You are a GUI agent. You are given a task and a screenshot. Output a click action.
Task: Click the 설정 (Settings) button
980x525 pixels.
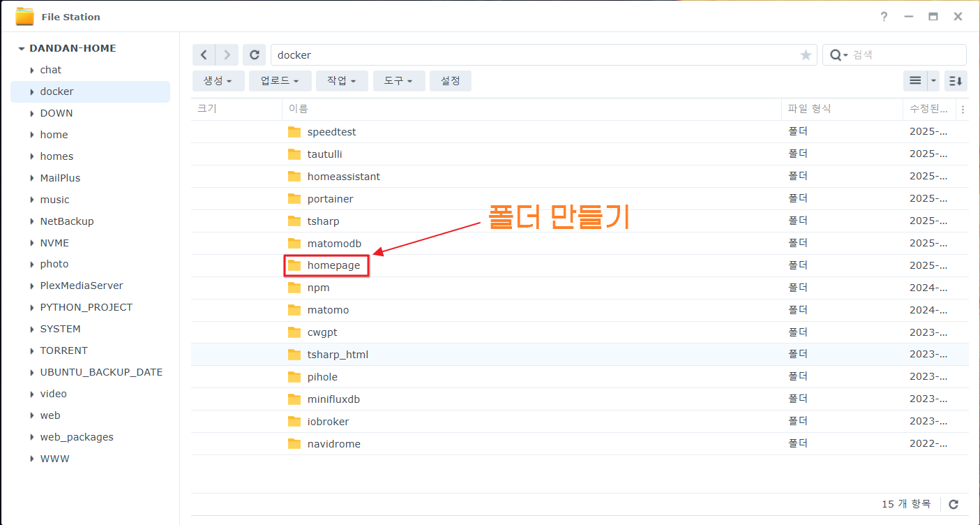pos(451,81)
